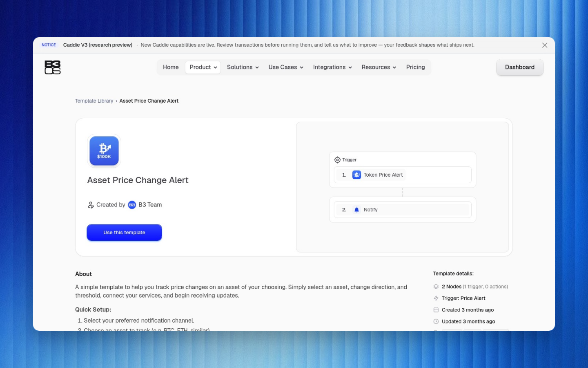Click the Quick Setup heading

(93, 310)
